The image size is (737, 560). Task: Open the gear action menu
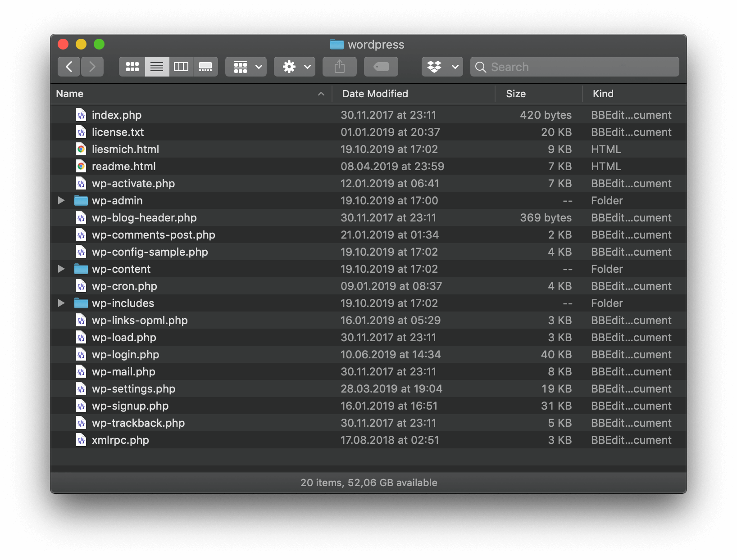click(x=295, y=67)
